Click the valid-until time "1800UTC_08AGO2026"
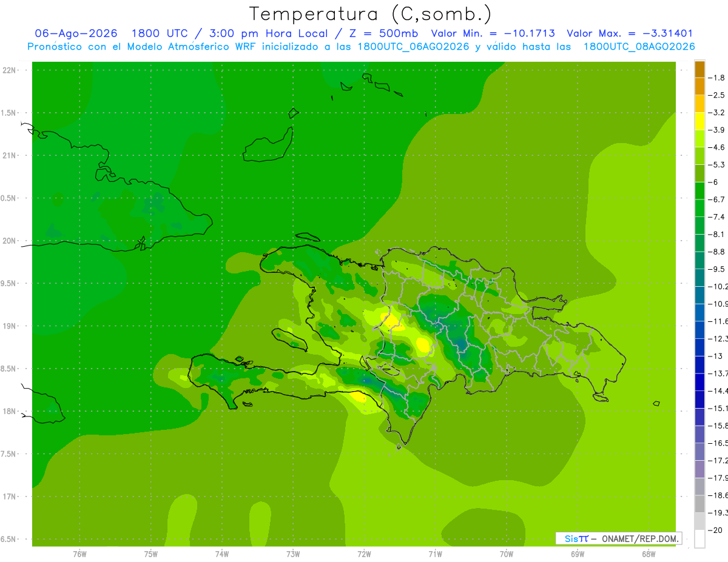Image resolution: width=728 pixels, height=562 pixels. pyautogui.click(x=639, y=47)
